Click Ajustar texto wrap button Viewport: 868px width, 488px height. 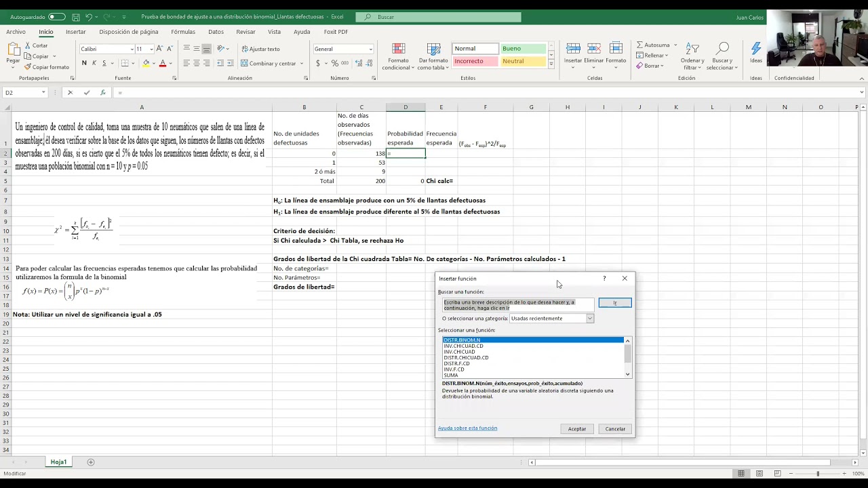pos(260,49)
